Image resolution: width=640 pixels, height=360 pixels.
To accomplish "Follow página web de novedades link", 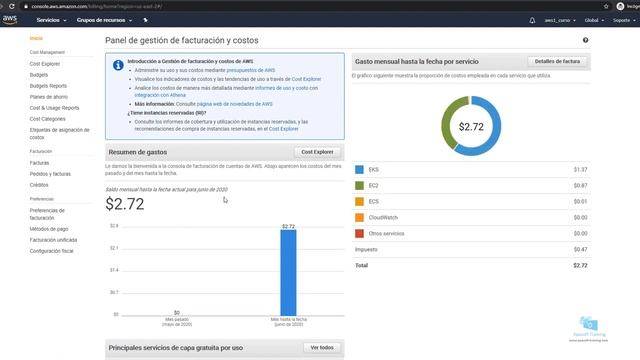I will click(234, 104).
